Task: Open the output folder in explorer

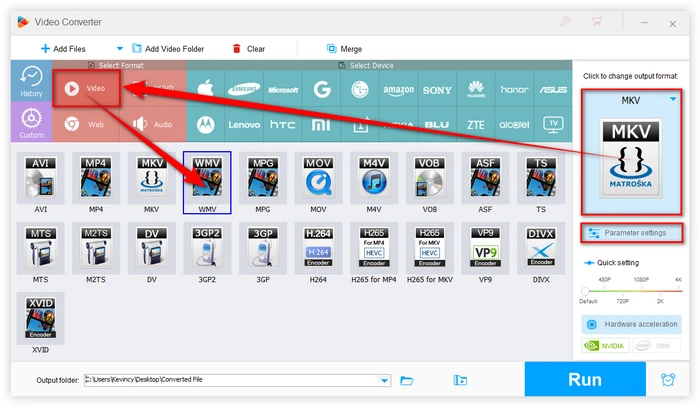Action: click(x=407, y=380)
